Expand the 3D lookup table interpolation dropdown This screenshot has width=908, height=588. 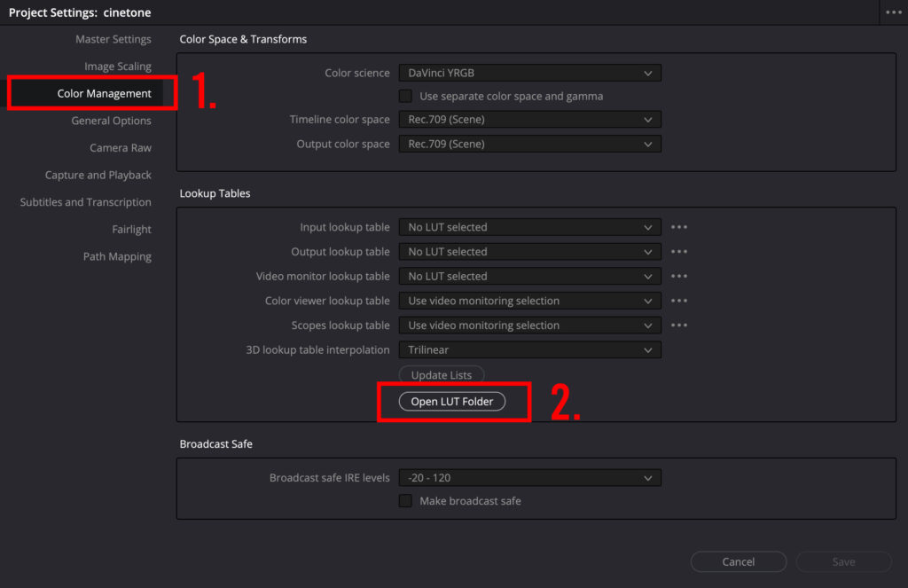tap(529, 350)
